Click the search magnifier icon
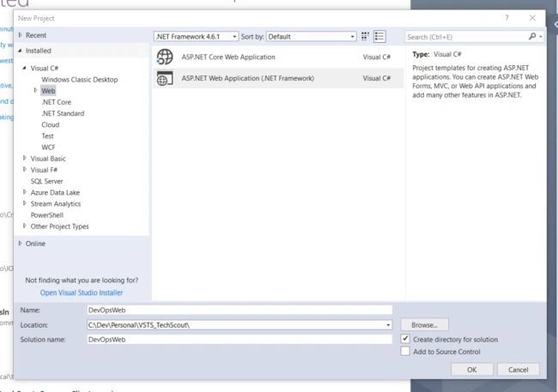558x392 pixels. click(532, 36)
